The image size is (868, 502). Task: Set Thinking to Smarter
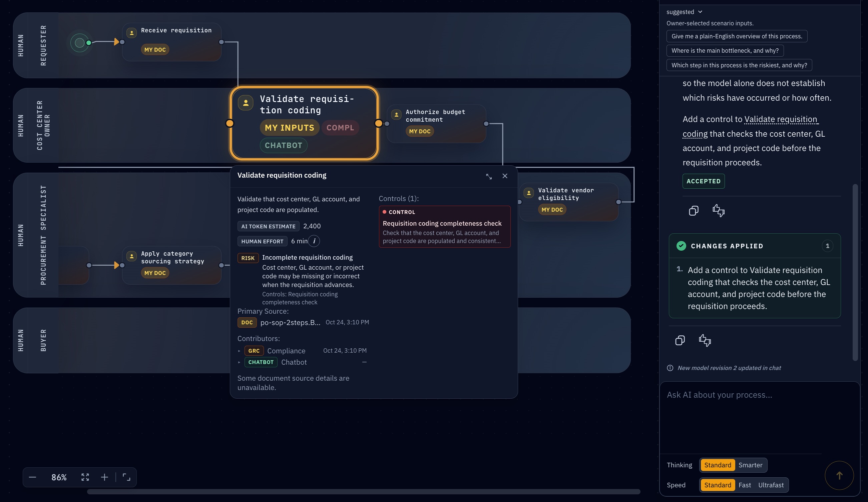pyautogui.click(x=750, y=465)
